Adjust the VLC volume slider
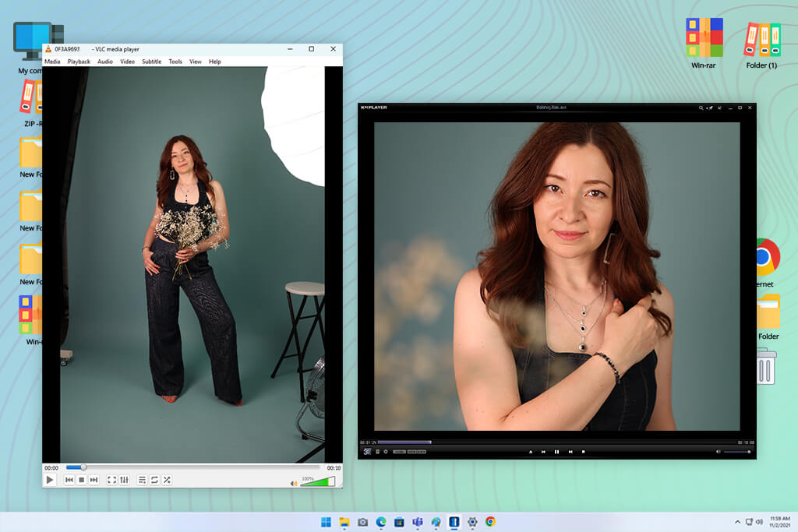798x532 pixels. coord(318,481)
